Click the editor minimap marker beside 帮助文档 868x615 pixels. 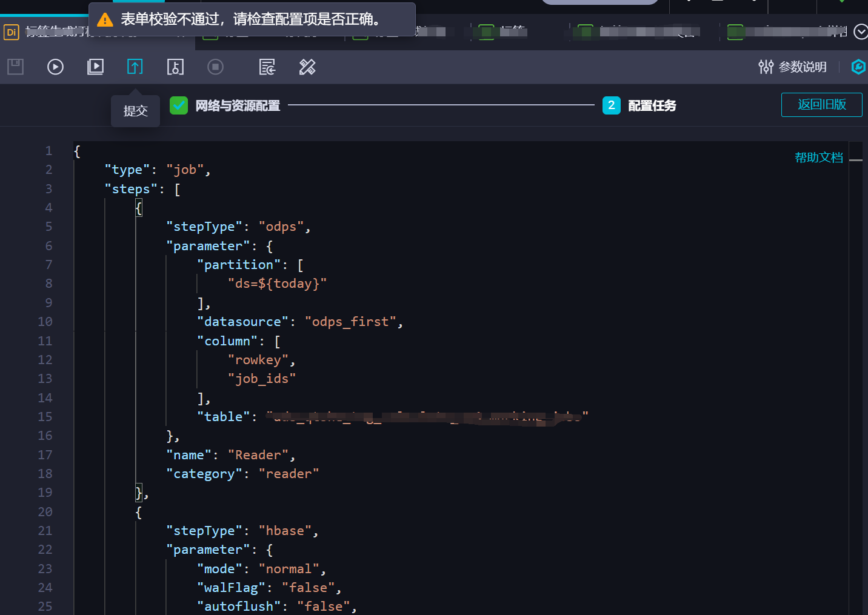(856, 160)
